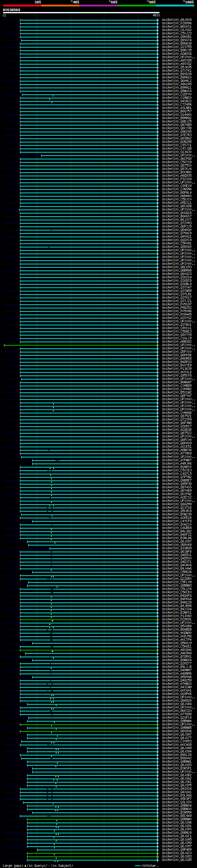Screen dimensions: 197x868
Task: Click UniRef100_Q5FVX0 label
Action: [x=177, y=352]
